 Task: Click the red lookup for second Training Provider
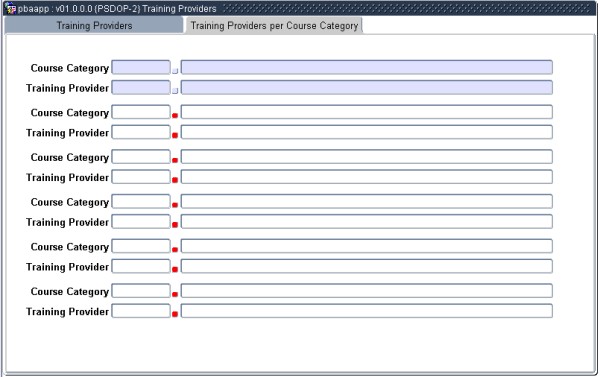175,135
